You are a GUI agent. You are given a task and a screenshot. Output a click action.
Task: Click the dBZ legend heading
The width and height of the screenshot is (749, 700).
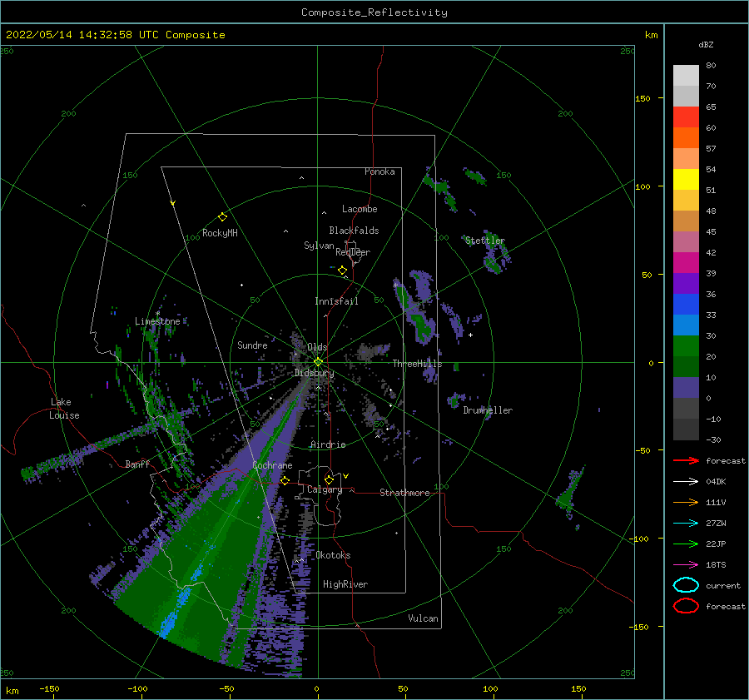click(706, 44)
